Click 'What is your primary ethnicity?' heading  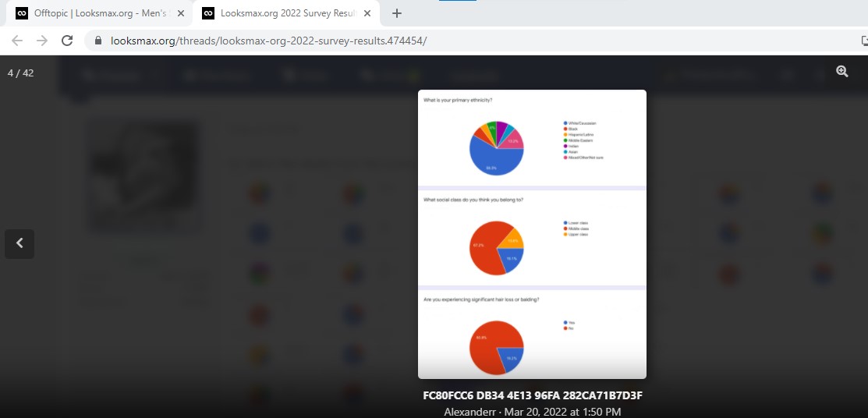coord(458,100)
